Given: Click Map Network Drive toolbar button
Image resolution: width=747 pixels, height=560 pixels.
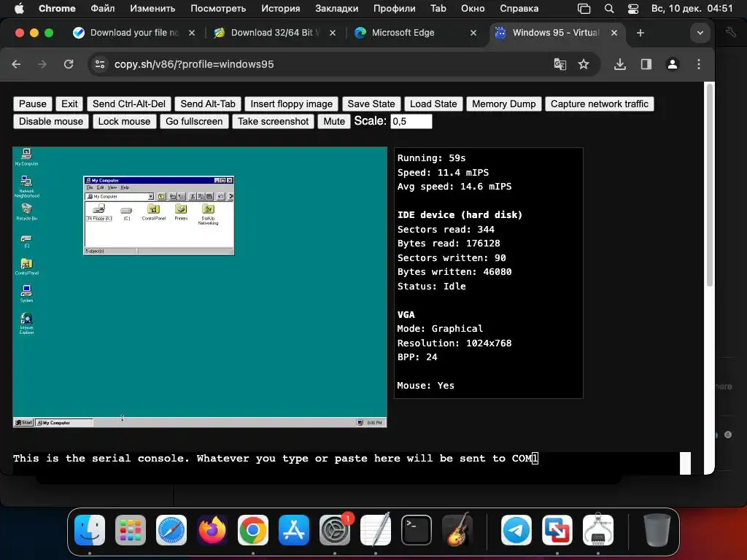Looking at the screenshot, I should (172, 197).
